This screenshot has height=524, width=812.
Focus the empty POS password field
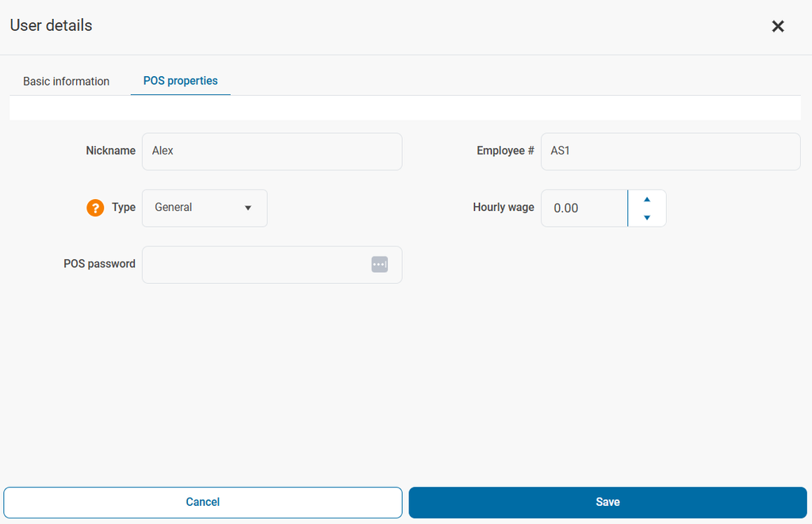(x=254, y=265)
